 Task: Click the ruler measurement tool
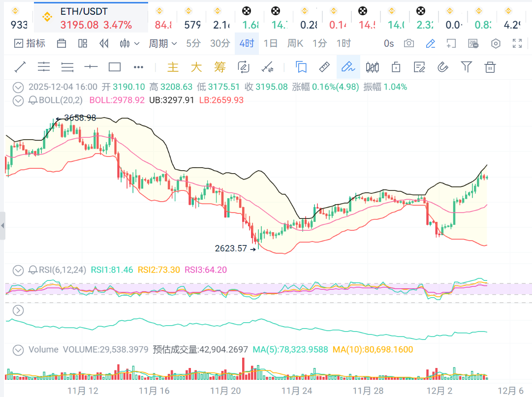tap(324, 67)
